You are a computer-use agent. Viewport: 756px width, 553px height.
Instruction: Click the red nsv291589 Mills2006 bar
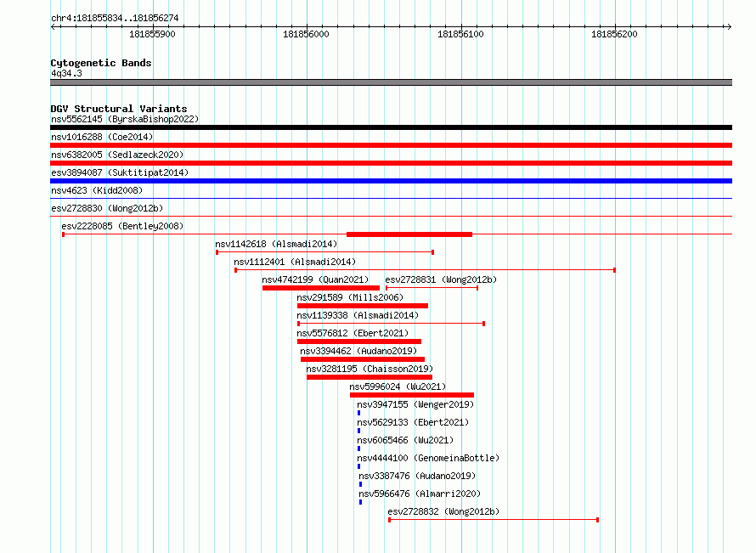point(363,306)
